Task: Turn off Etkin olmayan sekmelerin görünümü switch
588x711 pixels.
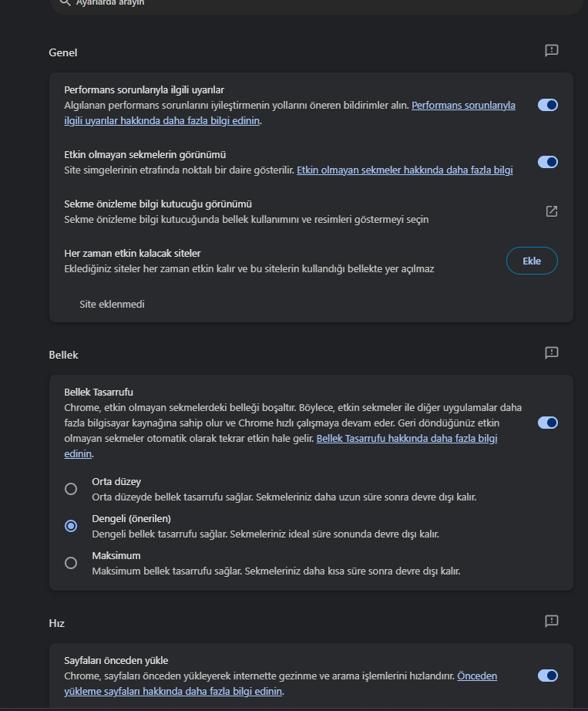Action: point(547,162)
